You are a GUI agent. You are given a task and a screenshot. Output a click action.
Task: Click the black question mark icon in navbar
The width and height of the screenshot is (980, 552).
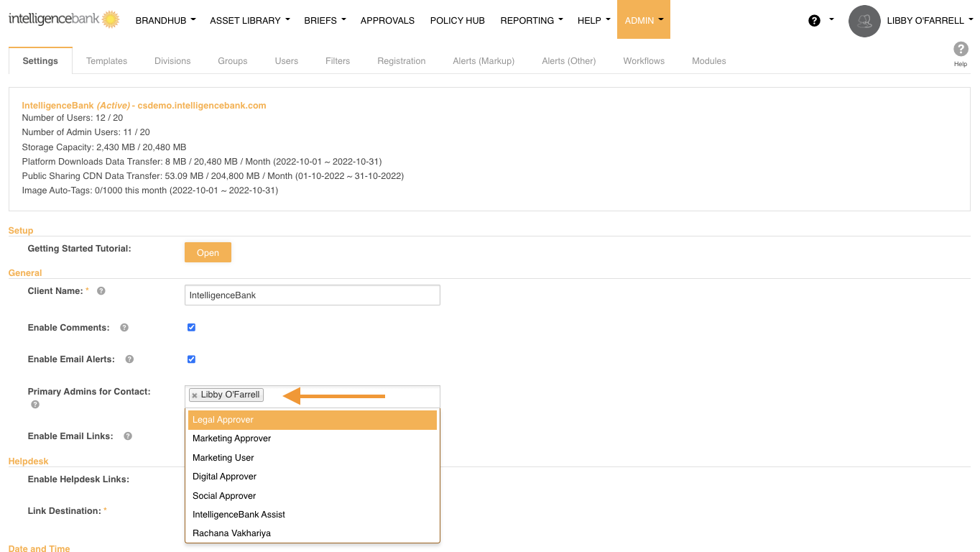click(x=814, y=21)
